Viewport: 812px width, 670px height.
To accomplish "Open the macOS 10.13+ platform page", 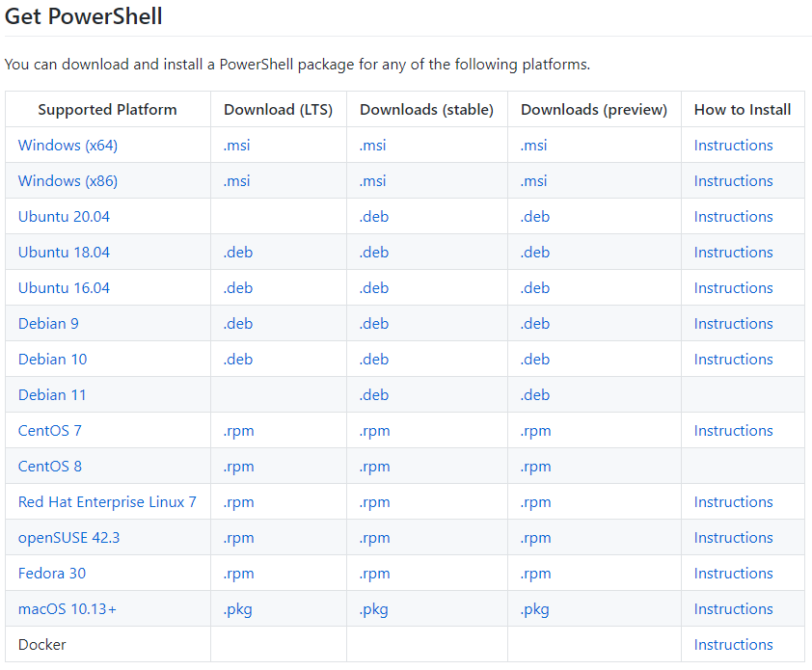I will 68,608.
